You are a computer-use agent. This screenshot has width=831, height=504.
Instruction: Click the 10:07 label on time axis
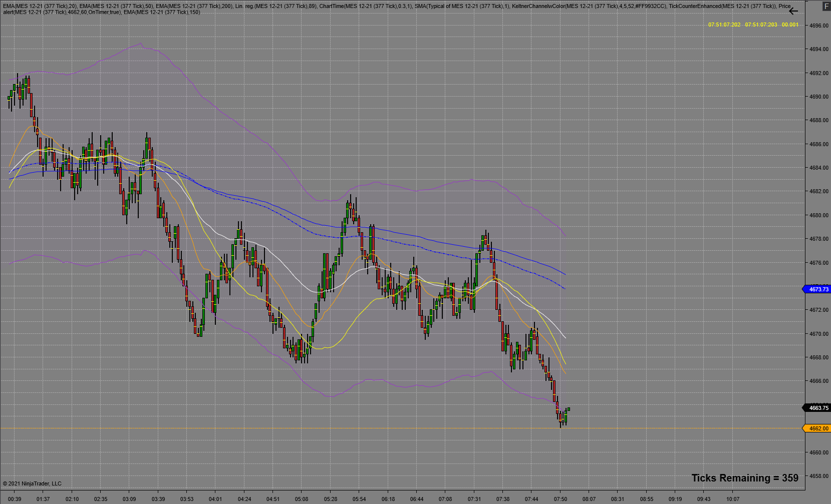(x=733, y=499)
